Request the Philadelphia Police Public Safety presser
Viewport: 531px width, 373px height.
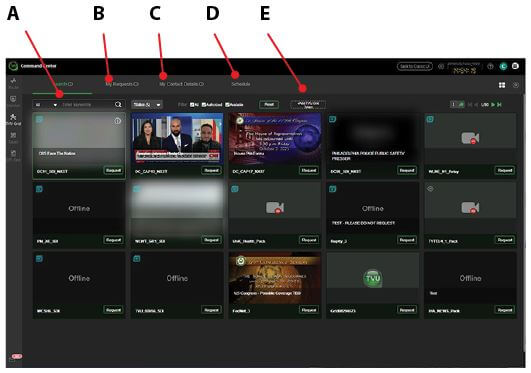(x=407, y=170)
